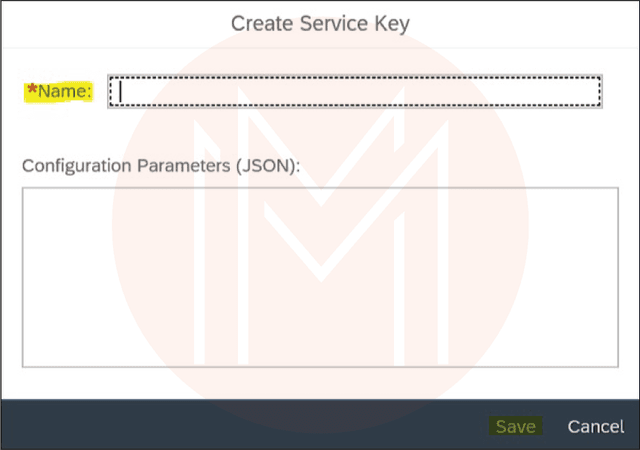Click the highlighted Save text in footer
640x450 pixels.
pos(516,426)
